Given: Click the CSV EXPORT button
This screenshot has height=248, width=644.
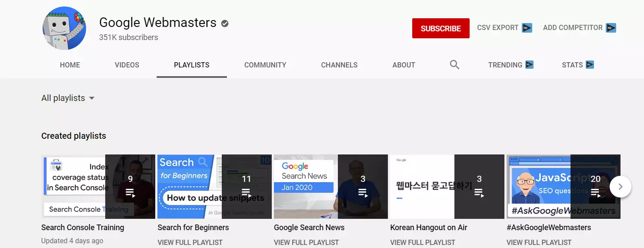Looking at the screenshot, I should (498, 28).
